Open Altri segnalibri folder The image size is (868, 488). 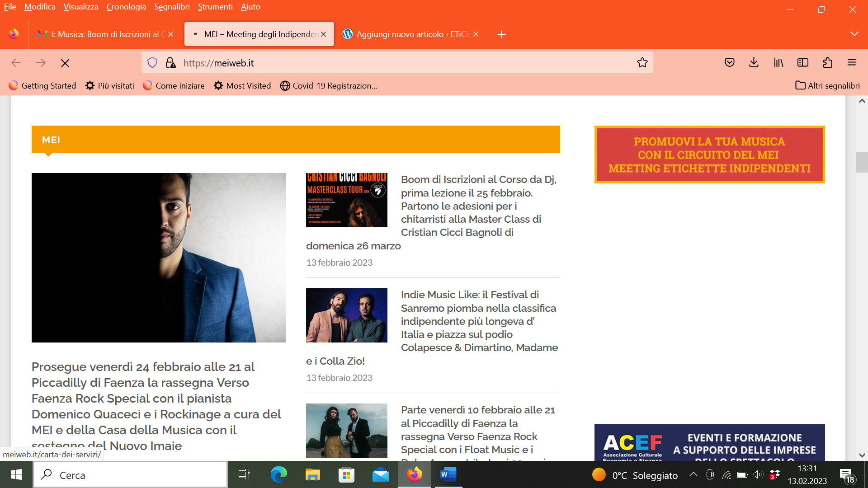pos(828,86)
